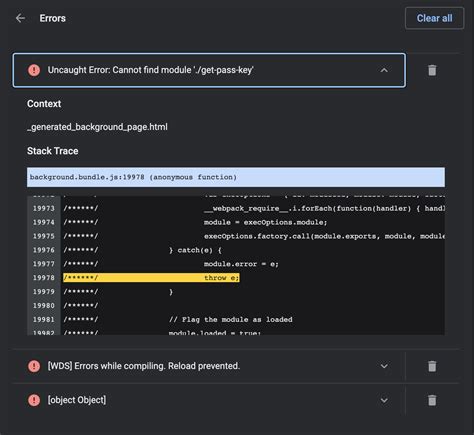Expand the '[object Object]' error chevron
Image resolution: width=474 pixels, height=435 pixels.
pyautogui.click(x=384, y=400)
